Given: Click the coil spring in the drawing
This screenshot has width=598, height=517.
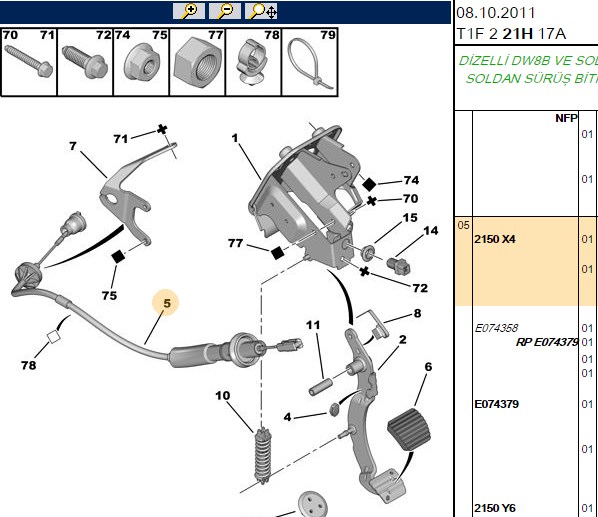Looking at the screenshot, I should click(x=263, y=456).
